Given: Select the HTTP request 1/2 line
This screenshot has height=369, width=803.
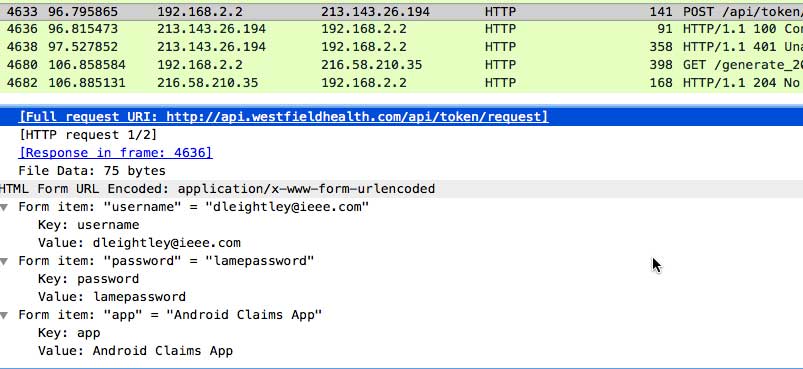Looking at the screenshot, I should point(88,135).
